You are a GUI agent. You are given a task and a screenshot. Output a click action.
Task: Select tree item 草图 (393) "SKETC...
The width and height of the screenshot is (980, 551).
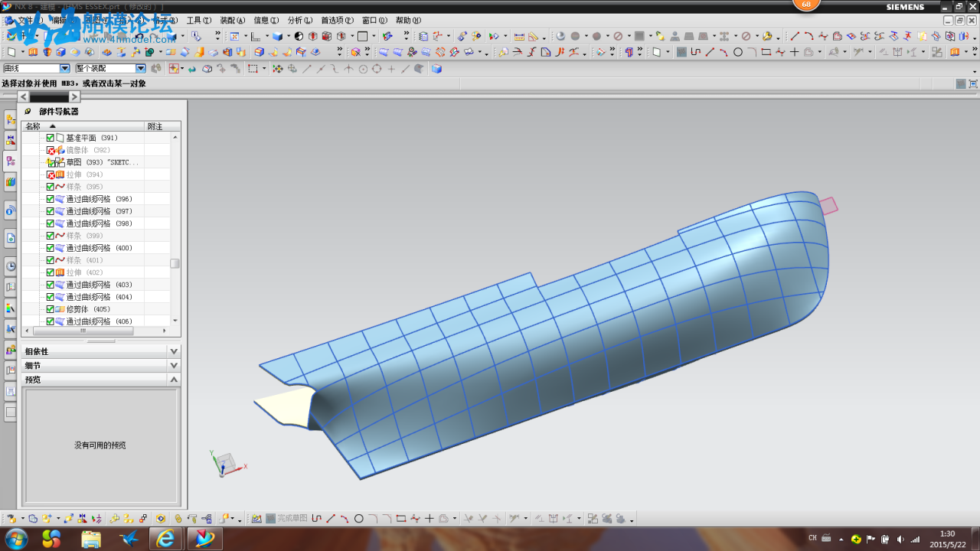103,162
